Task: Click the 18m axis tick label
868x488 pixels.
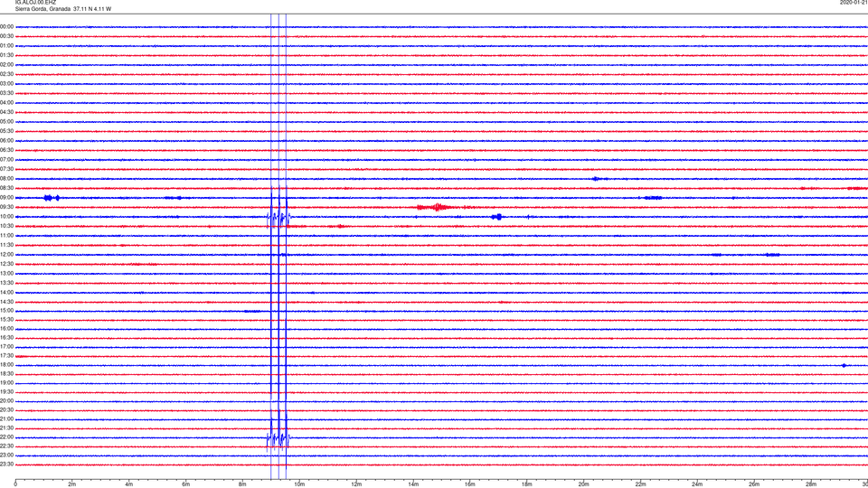Action: pyautogui.click(x=527, y=484)
